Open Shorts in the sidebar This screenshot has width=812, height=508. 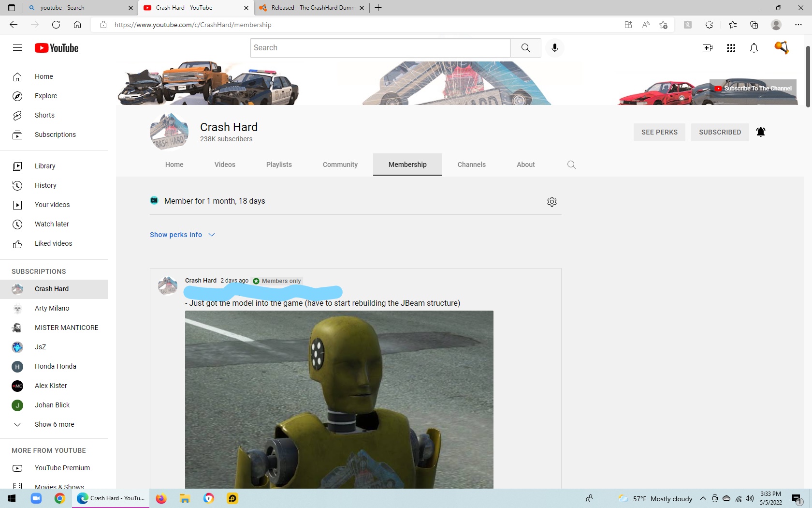click(x=54, y=115)
